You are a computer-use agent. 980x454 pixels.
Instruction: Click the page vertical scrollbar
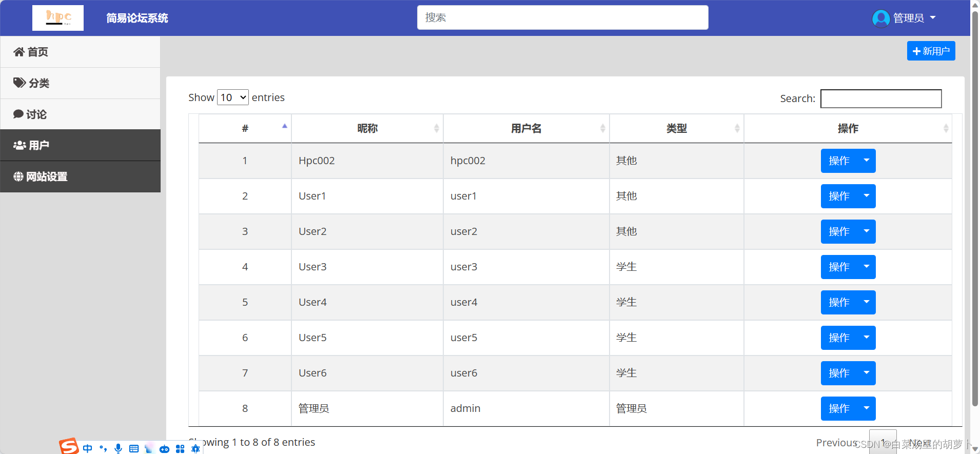tap(975, 208)
